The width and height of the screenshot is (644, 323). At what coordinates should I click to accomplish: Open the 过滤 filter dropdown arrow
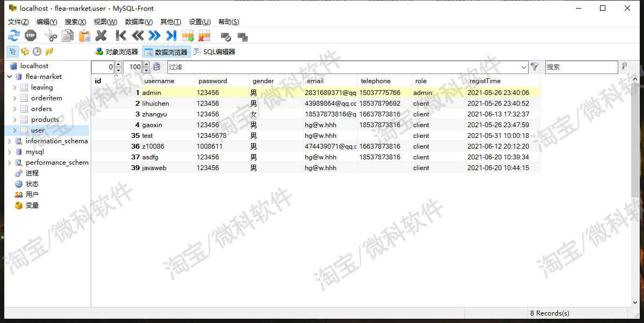point(524,67)
